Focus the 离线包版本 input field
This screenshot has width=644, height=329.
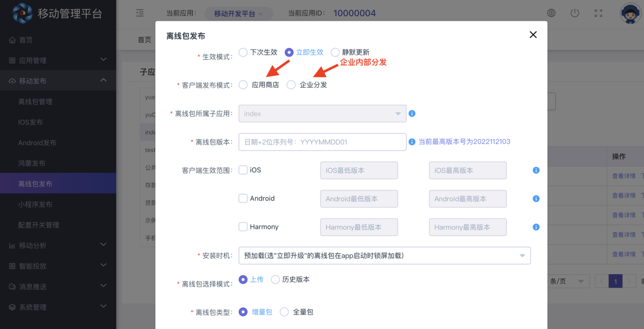tap(323, 142)
